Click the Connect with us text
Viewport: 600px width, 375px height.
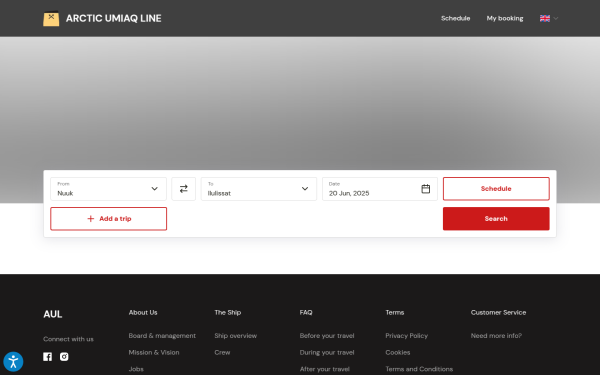(x=68, y=339)
